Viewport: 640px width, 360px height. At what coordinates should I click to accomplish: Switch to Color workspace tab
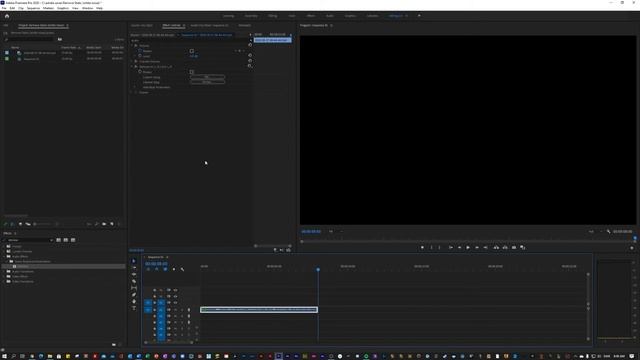(x=292, y=16)
